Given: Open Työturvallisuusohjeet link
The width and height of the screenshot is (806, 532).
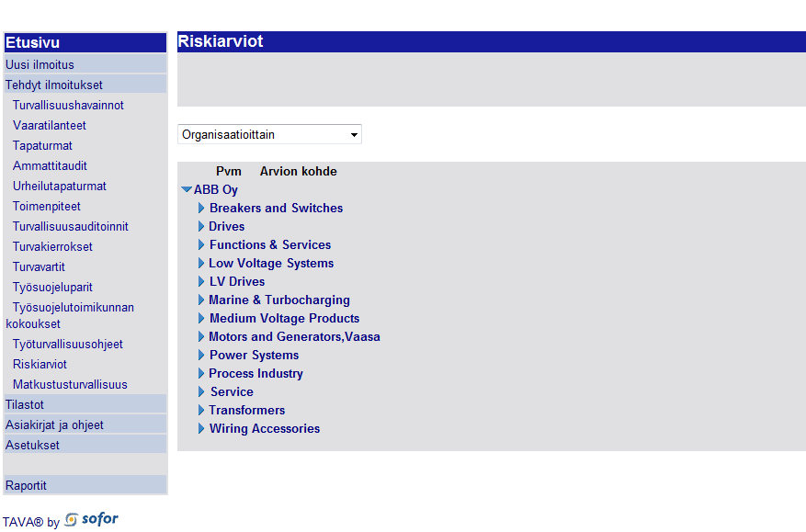Looking at the screenshot, I should click(68, 345).
